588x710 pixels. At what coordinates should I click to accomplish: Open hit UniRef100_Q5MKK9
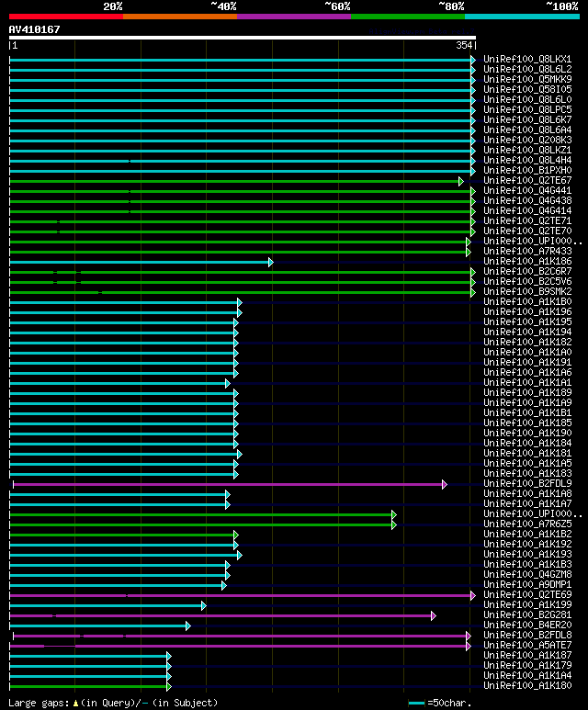pyautogui.click(x=527, y=79)
